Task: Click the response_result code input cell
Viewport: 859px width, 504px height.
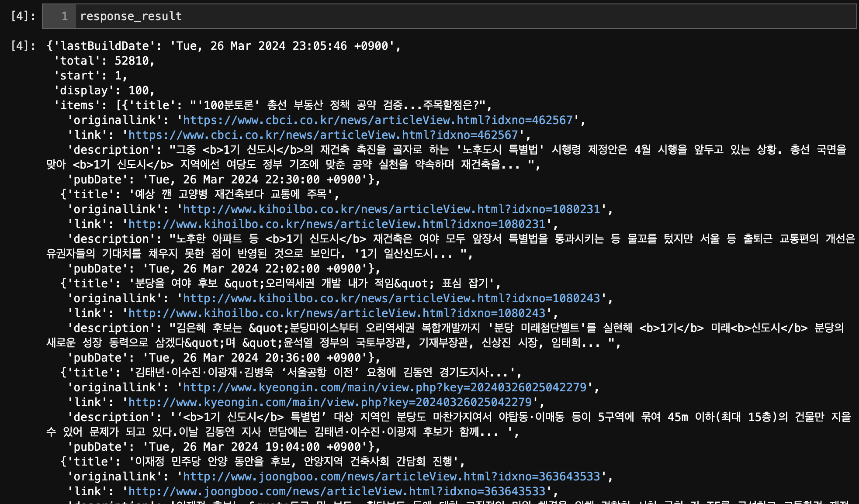Action: point(463,16)
